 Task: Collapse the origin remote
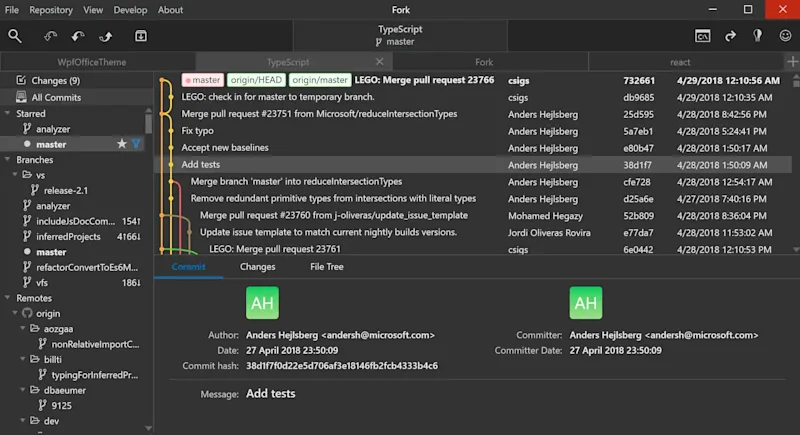coord(15,313)
